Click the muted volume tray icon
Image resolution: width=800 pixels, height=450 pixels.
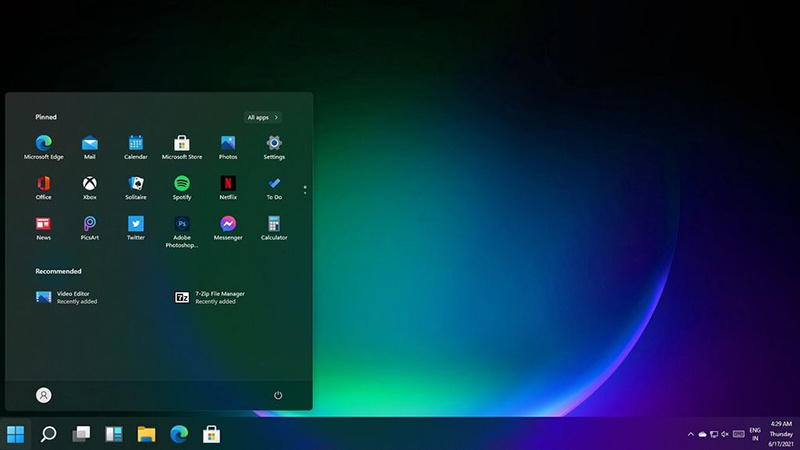725,434
